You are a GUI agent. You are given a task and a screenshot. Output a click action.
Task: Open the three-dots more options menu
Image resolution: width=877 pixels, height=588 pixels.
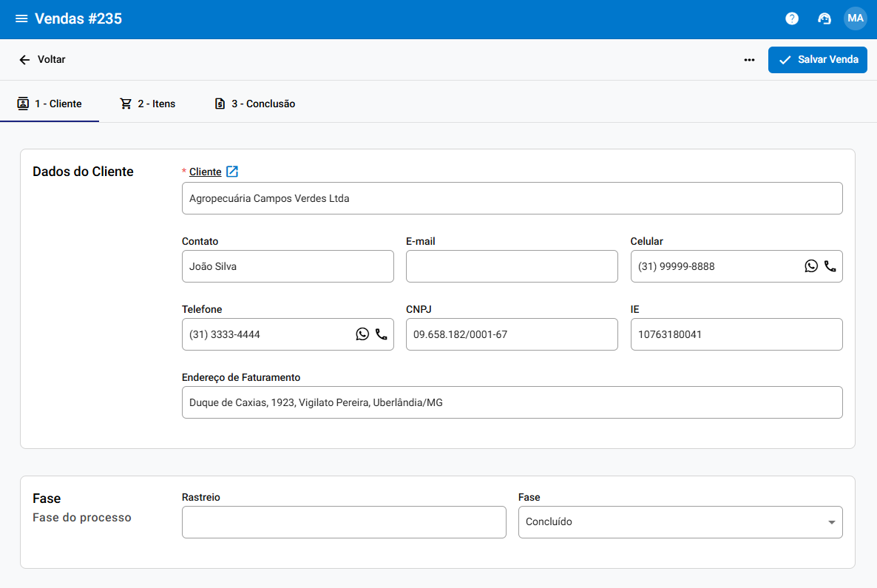coord(749,60)
